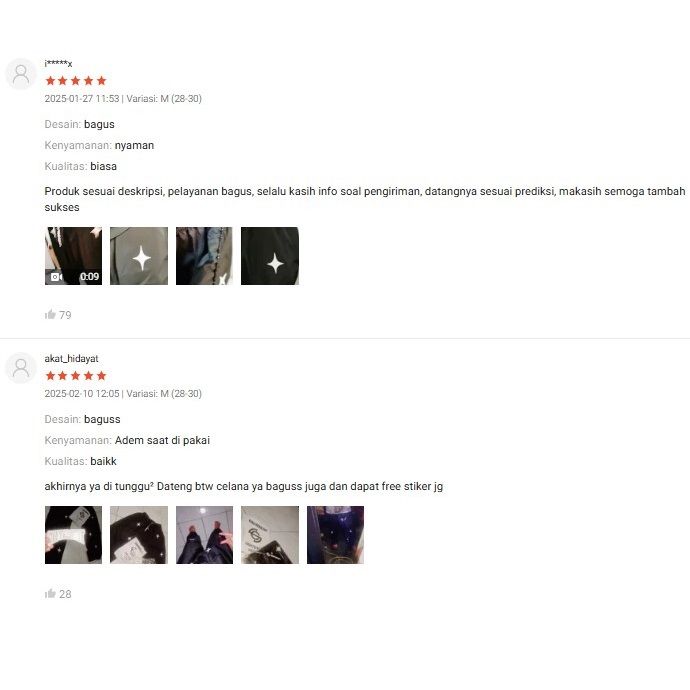The height and width of the screenshot is (690, 690).
Task: Click the review text starting 'Produk sesuai deskripsi'
Action: [365, 199]
